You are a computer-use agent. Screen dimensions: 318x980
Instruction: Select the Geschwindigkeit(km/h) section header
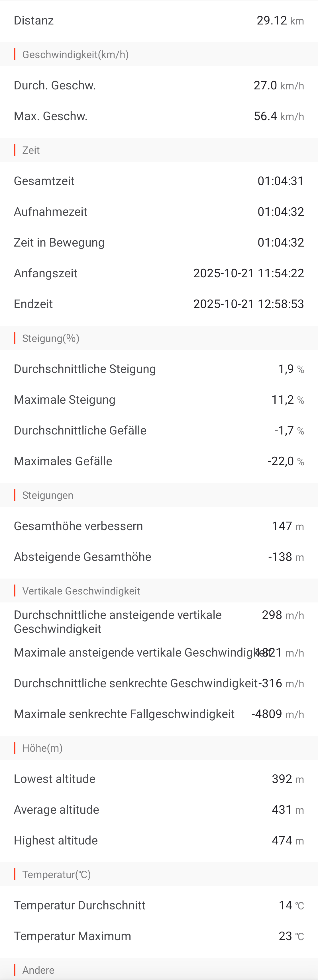pos(76,55)
